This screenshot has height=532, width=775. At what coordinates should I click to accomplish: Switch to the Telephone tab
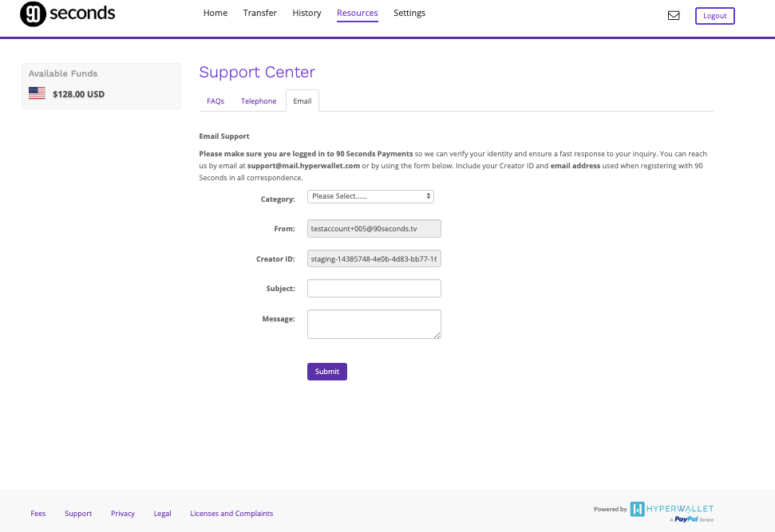coord(259,101)
